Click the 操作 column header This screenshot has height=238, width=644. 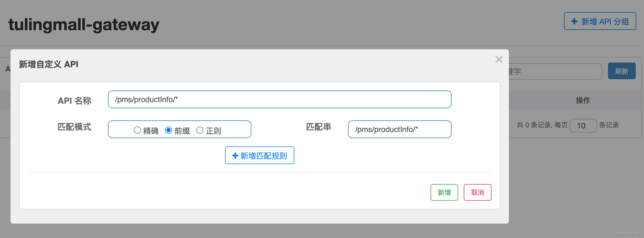[x=583, y=100]
